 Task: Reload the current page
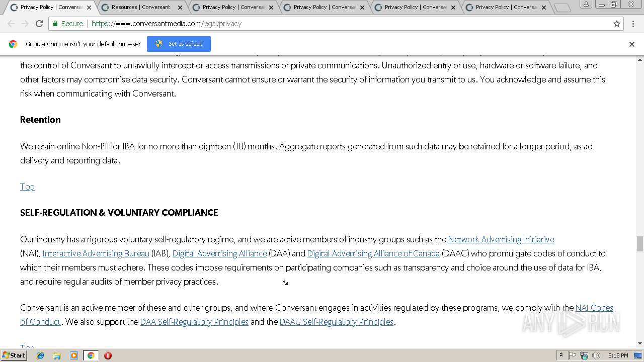[39, 24]
